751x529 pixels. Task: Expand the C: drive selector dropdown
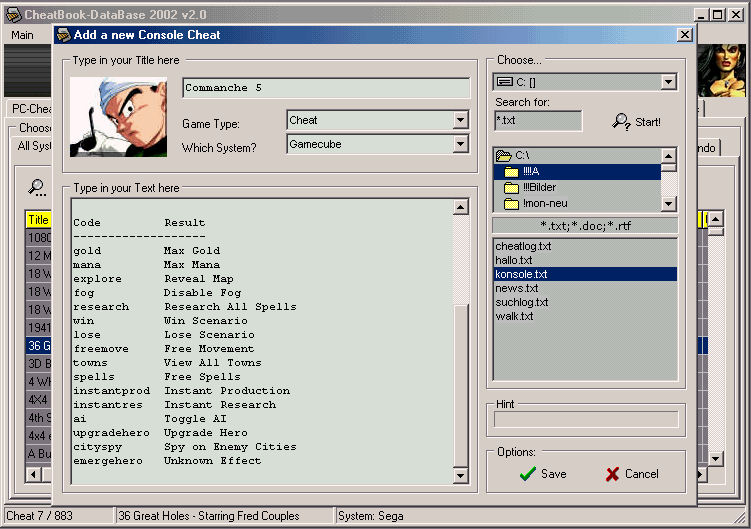pos(668,82)
